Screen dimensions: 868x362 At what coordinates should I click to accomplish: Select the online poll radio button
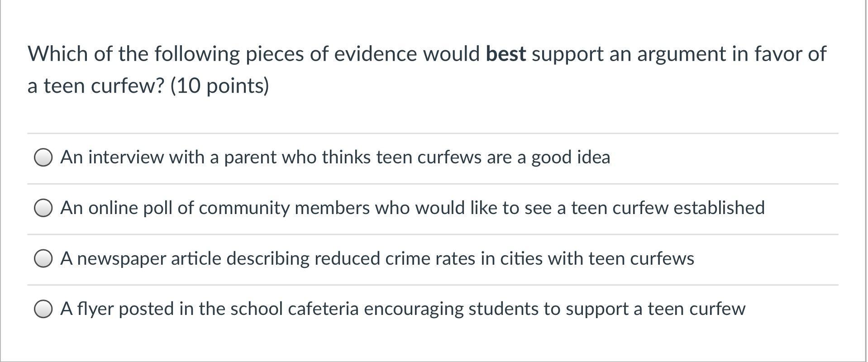(x=43, y=209)
